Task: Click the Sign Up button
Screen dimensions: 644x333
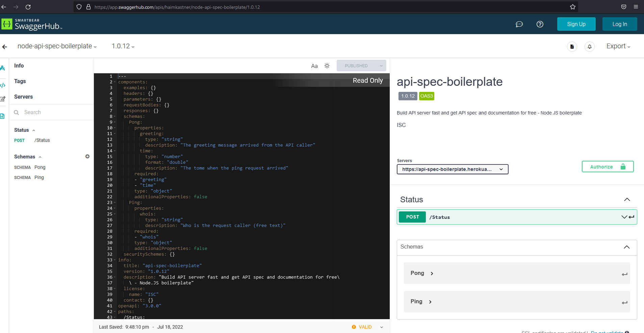Action: [576, 24]
